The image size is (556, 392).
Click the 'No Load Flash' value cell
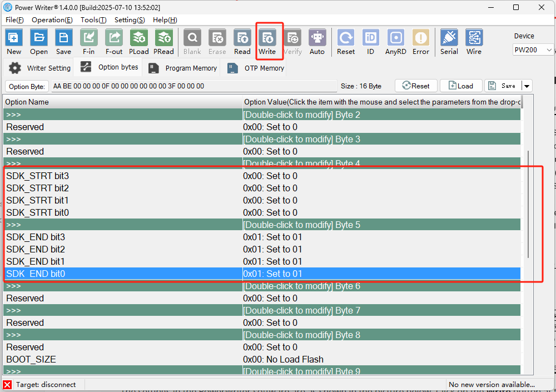pyautogui.click(x=381, y=359)
